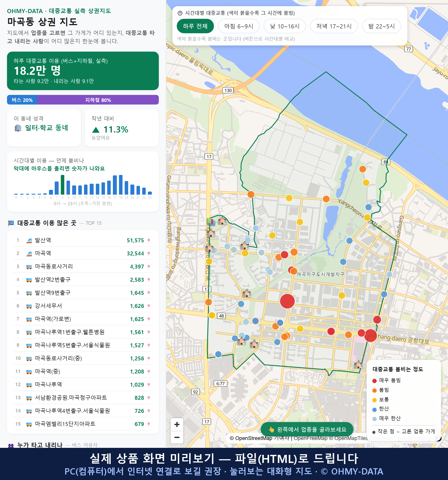Image resolution: width=448 pixels, height=480 pixels.
Task: Click the bus icon beside 마곡나루역1번출구.웰튼병원
Action: (x=29, y=332)
